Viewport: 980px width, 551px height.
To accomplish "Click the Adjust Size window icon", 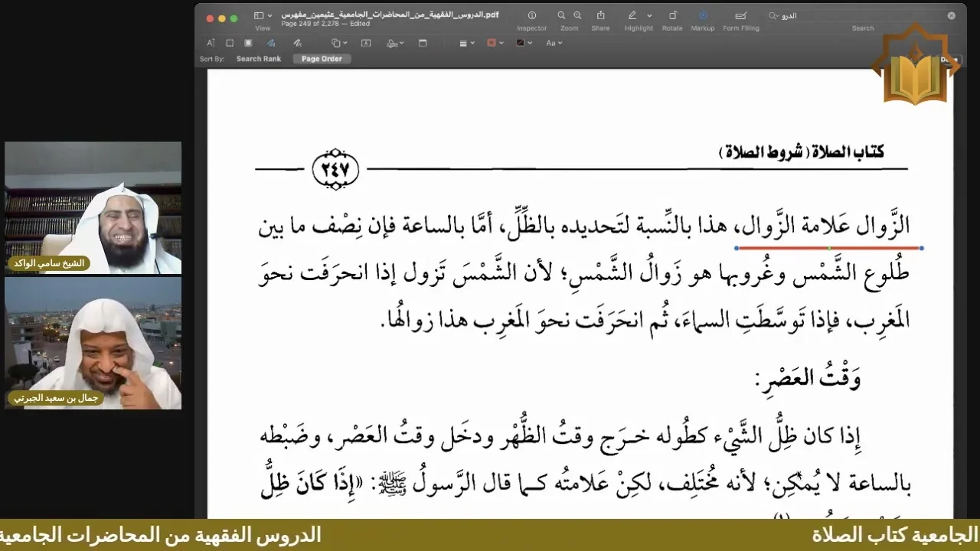I will (423, 43).
